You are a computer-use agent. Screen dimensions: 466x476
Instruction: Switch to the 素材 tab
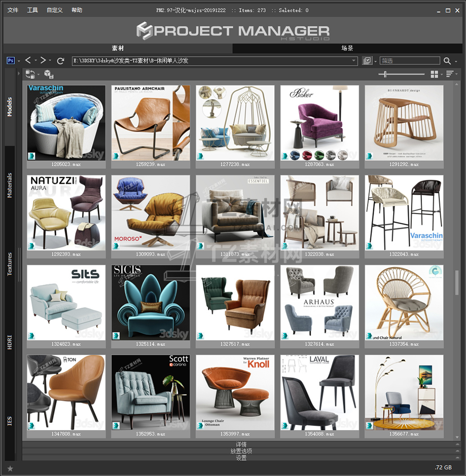pos(118,48)
